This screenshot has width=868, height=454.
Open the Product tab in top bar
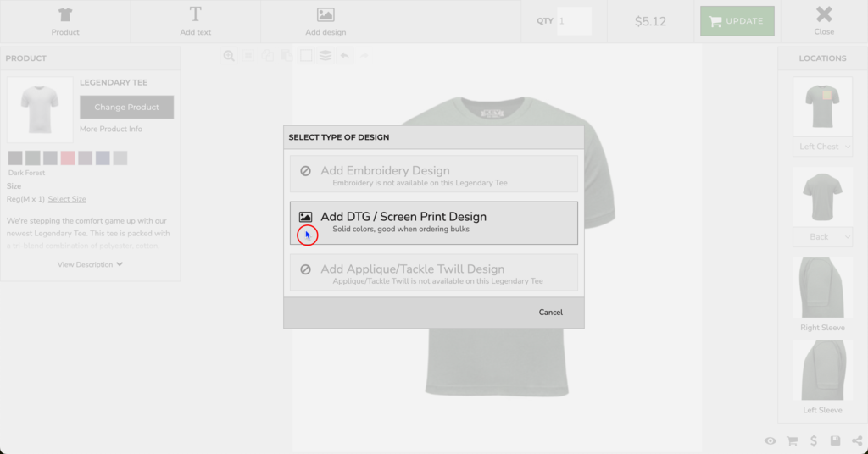pyautogui.click(x=65, y=21)
